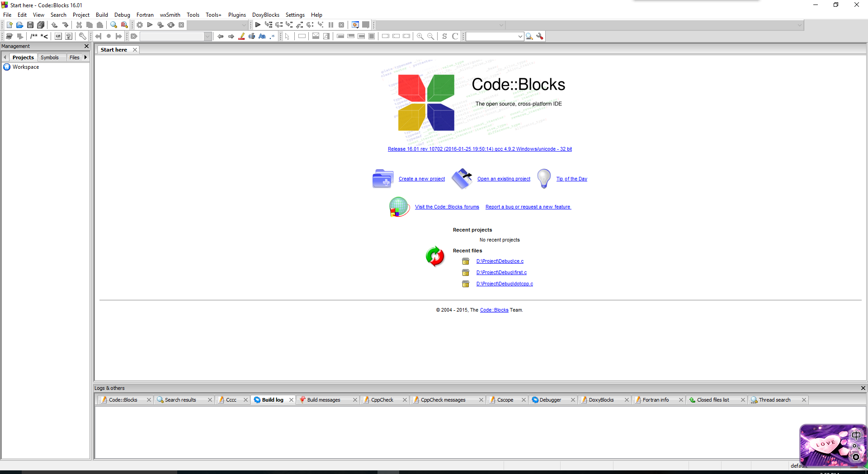Image resolution: width=868 pixels, height=474 pixels.
Task: Start debugging with the Debug/Continue icon
Action: [x=258, y=25]
